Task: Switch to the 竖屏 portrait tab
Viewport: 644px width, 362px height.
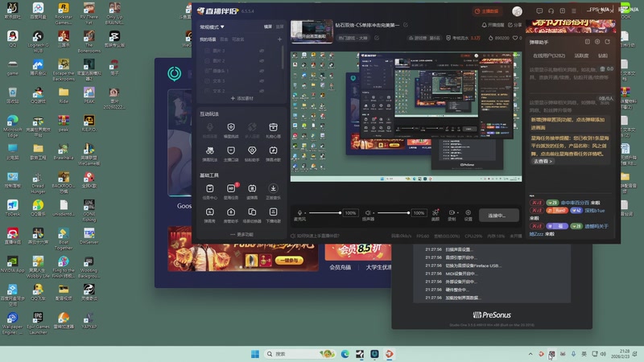Action: coord(279,27)
